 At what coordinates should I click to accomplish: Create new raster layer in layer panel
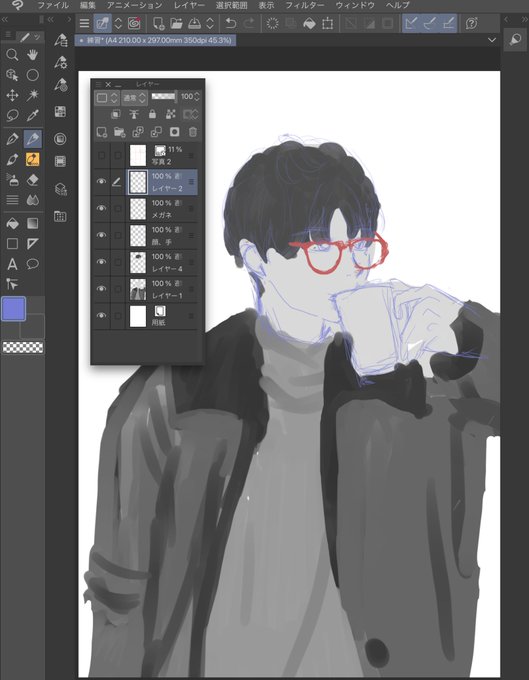[101, 131]
